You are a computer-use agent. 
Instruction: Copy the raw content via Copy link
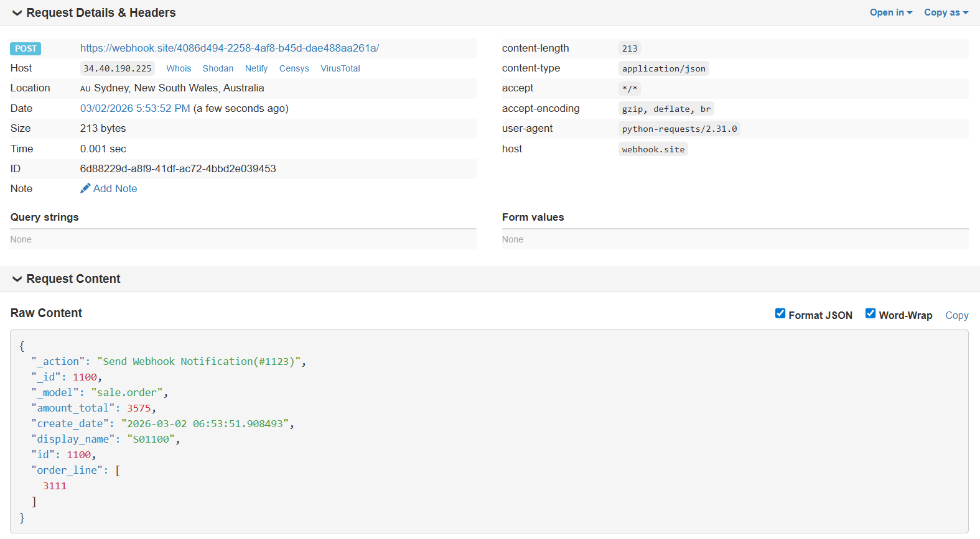click(956, 315)
